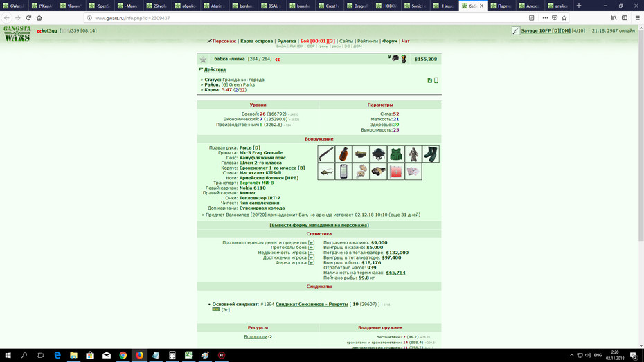This screenshot has width=644, height=362.
Task: Open File Explorer from the taskbar
Action: (x=73, y=356)
